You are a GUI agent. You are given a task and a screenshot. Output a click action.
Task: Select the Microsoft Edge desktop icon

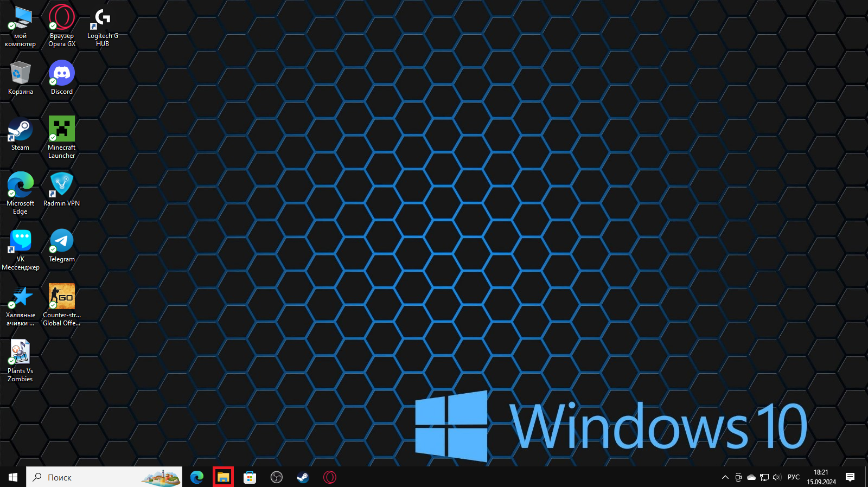point(21,194)
